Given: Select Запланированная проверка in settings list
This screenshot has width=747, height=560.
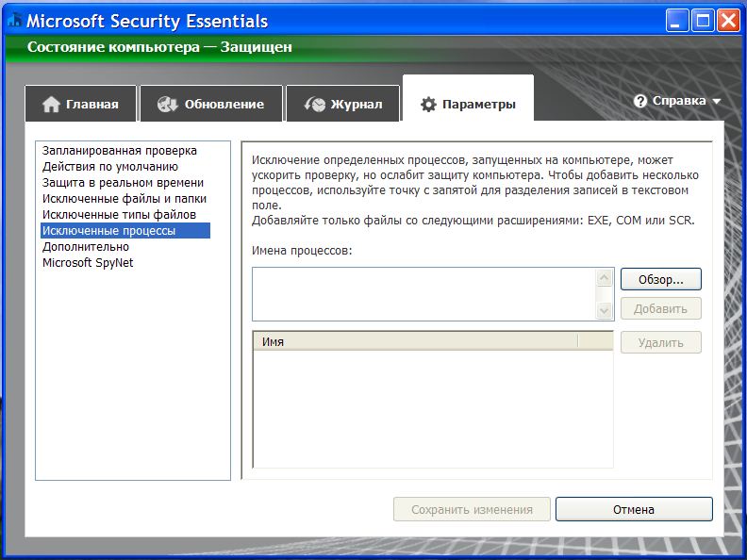Looking at the screenshot, I should tap(120, 151).
